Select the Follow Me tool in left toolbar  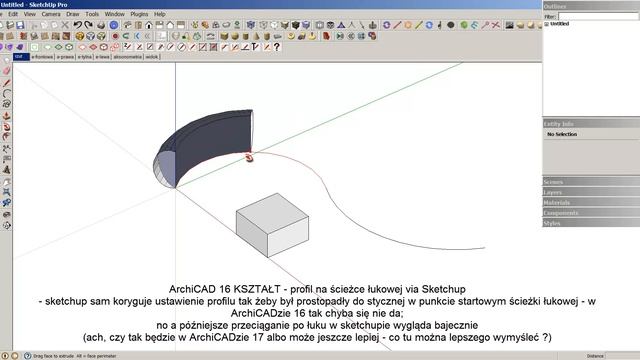(6, 127)
